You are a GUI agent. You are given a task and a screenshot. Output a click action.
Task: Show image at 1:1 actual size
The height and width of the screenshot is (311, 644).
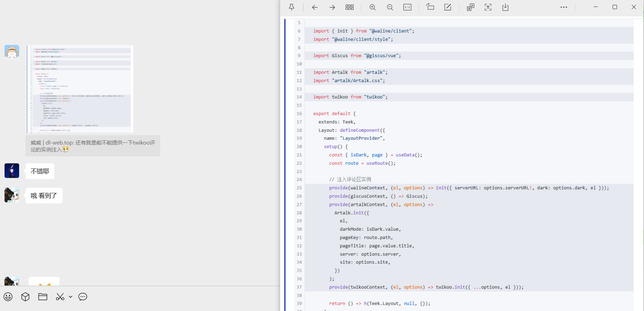point(407,7)
